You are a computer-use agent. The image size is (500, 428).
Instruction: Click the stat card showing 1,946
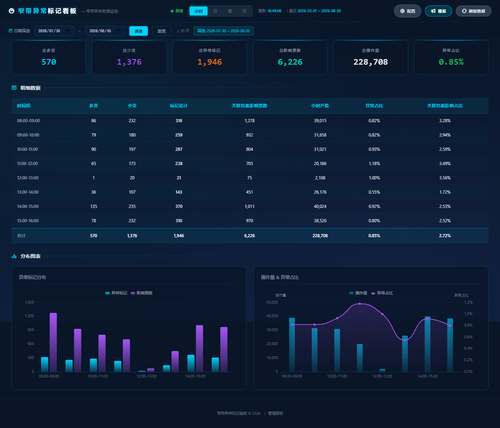point(210,57)
